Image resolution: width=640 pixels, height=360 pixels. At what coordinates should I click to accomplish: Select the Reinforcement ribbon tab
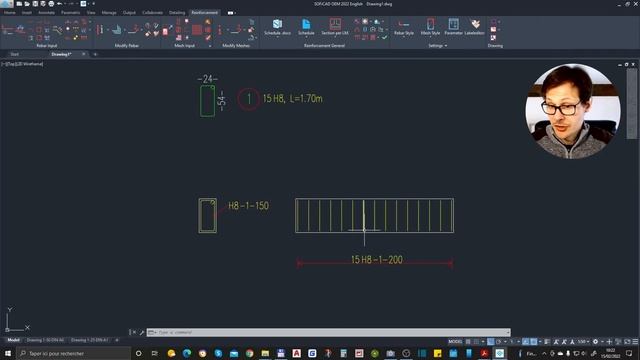(x=204, y=13)
